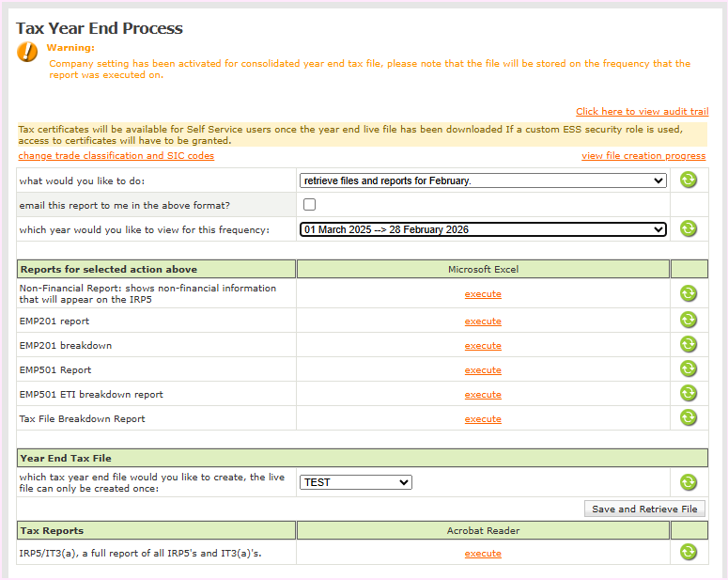Image resolution: width=728 pixels, height=580 pixels.
Task: Open the 'view file creation progress' link
Action: point(643,156)
